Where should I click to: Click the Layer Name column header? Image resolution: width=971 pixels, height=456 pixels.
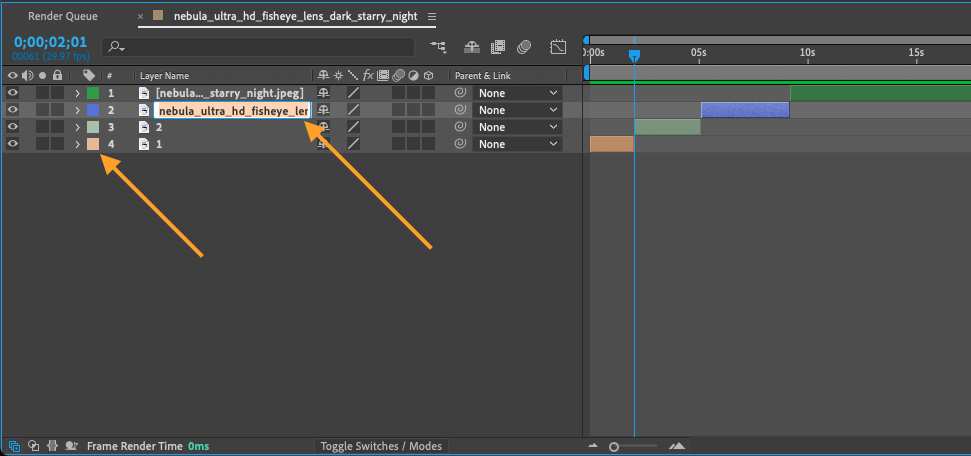pos(165,76)
